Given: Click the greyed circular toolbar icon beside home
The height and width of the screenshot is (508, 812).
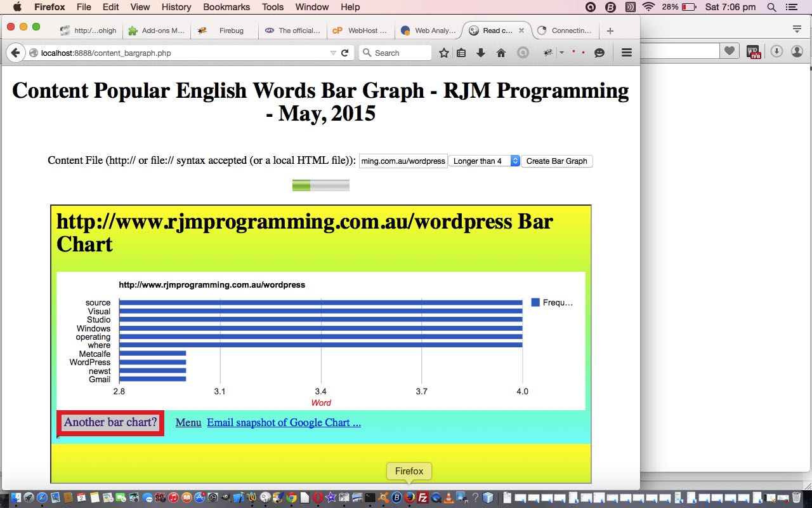Looking at the screenshot, I should pos(523,53).
